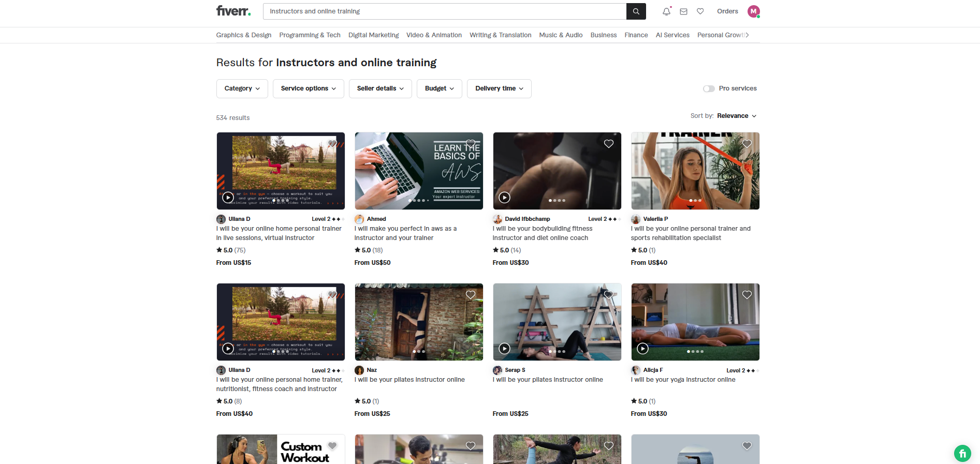The height and width of the screenshot is (464, 980).
Task: Save the Custom Workout gig with heart
Action: click(332, 446)
